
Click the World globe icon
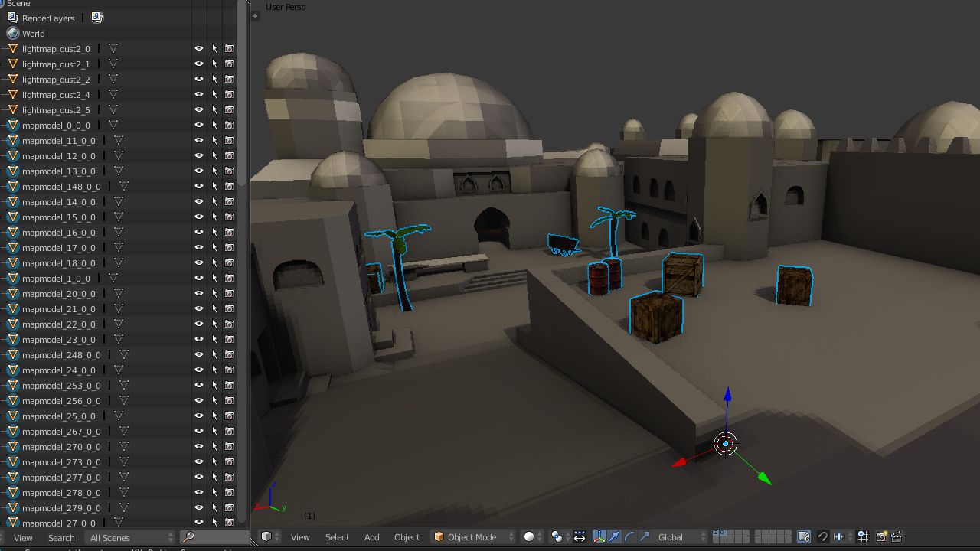[x=12, y=33]
